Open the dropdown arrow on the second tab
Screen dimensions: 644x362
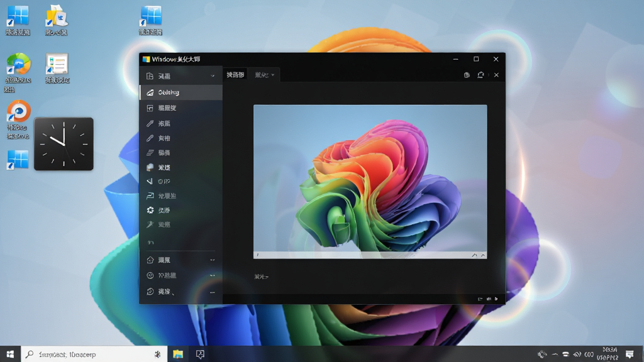pyautogui.click(x=273, y=75)
